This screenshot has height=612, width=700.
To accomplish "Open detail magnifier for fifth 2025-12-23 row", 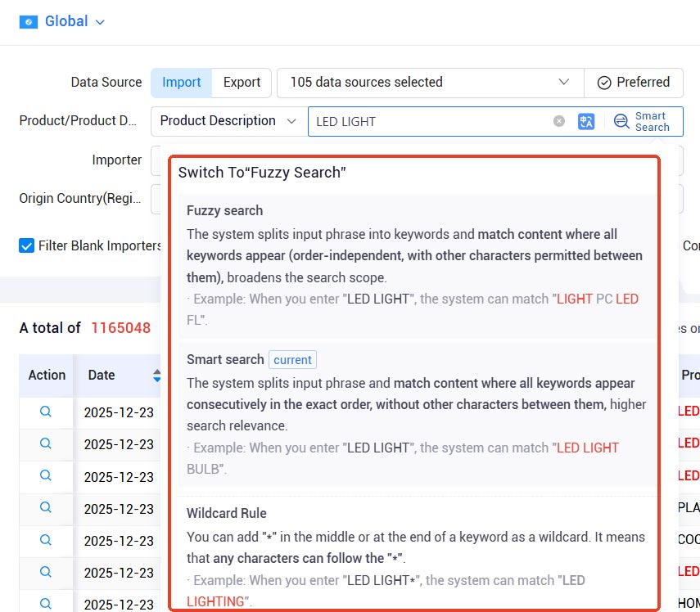I will (46, 540).
